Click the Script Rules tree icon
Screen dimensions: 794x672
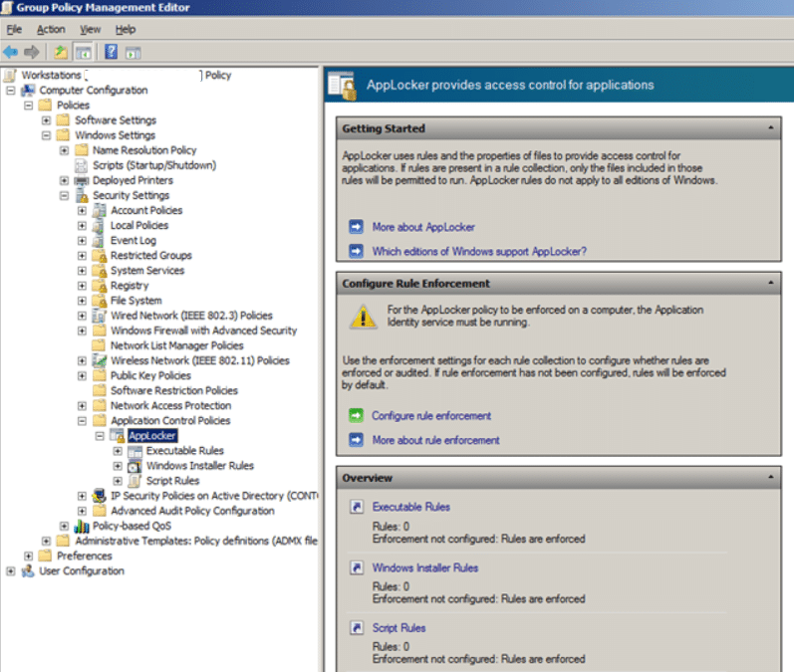[x=135, y=481]
